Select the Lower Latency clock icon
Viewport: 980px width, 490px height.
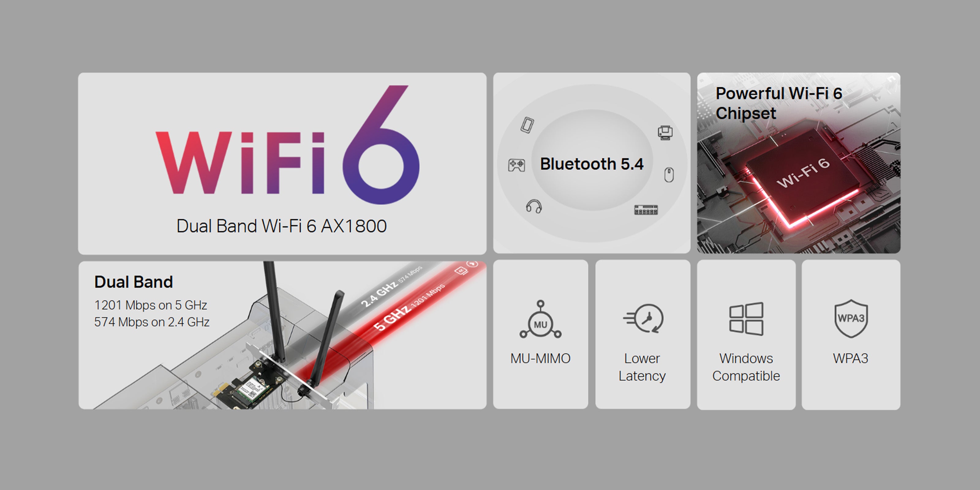coord(643,318)
